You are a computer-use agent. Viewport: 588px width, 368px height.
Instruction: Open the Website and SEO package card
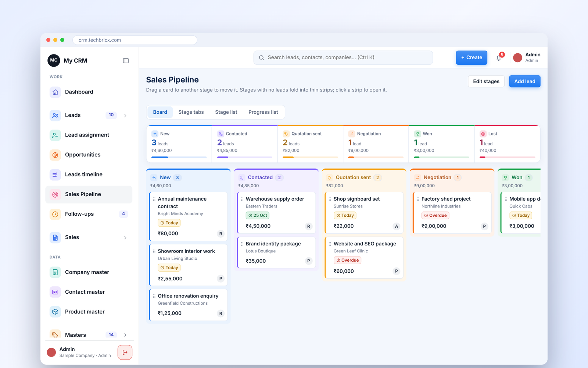364,258
